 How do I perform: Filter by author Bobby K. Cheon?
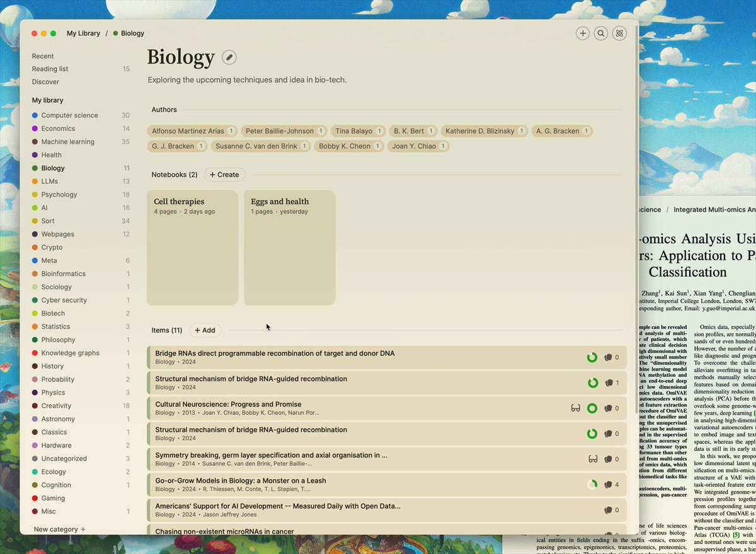(348, 146)
